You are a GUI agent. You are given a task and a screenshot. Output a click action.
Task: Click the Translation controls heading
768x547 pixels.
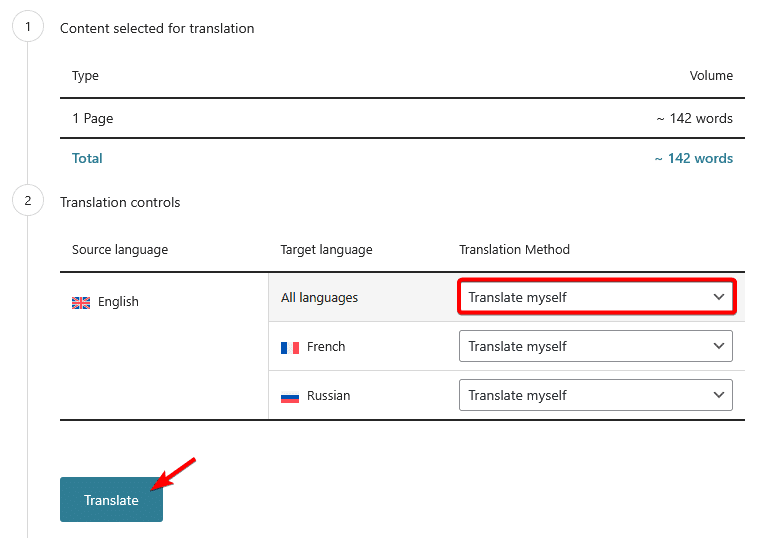tap(120, 202)
